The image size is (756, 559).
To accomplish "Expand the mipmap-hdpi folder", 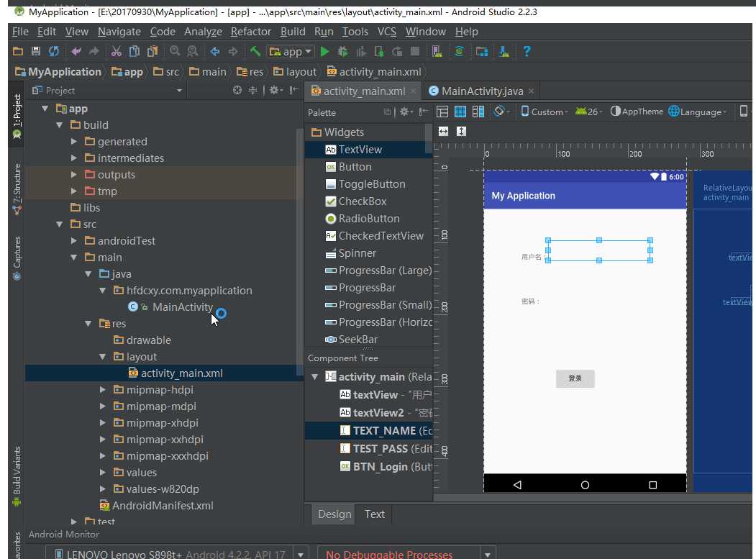I will click(x=103, y=389).
